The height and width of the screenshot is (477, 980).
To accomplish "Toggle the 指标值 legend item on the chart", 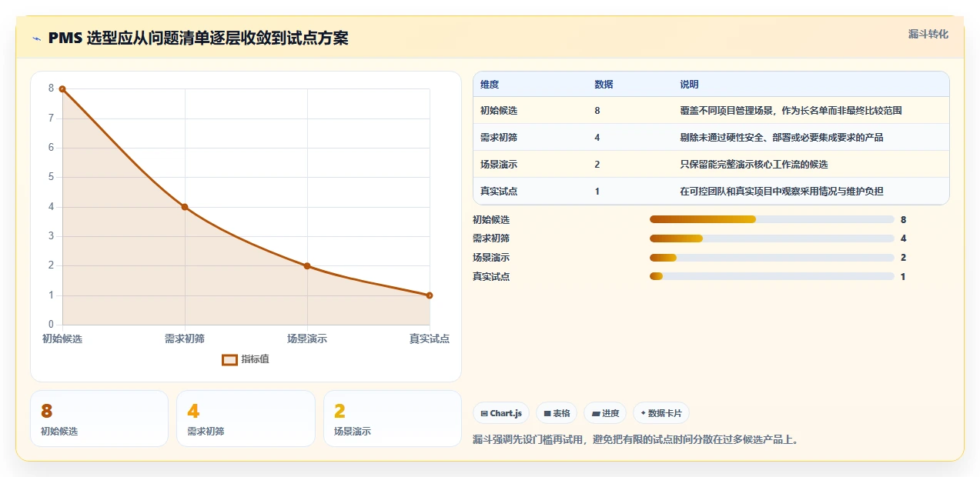I will (246, 359).
